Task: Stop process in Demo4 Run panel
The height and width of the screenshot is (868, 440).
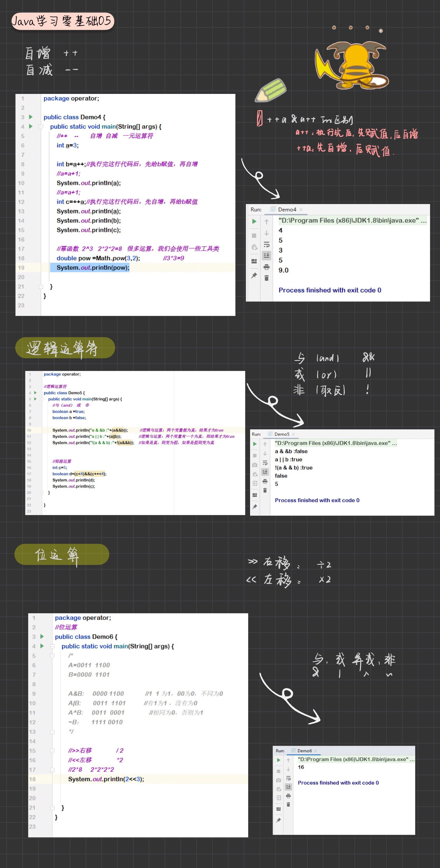Action: (254, 236)
